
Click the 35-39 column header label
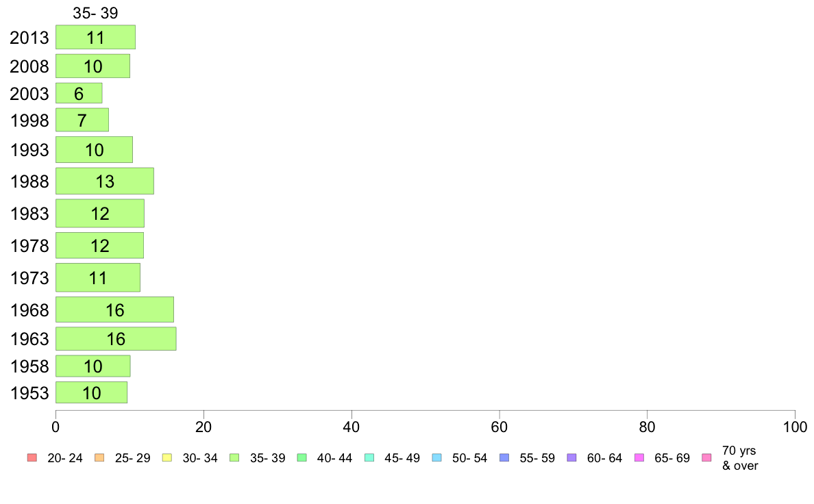[x=95, y=13]
